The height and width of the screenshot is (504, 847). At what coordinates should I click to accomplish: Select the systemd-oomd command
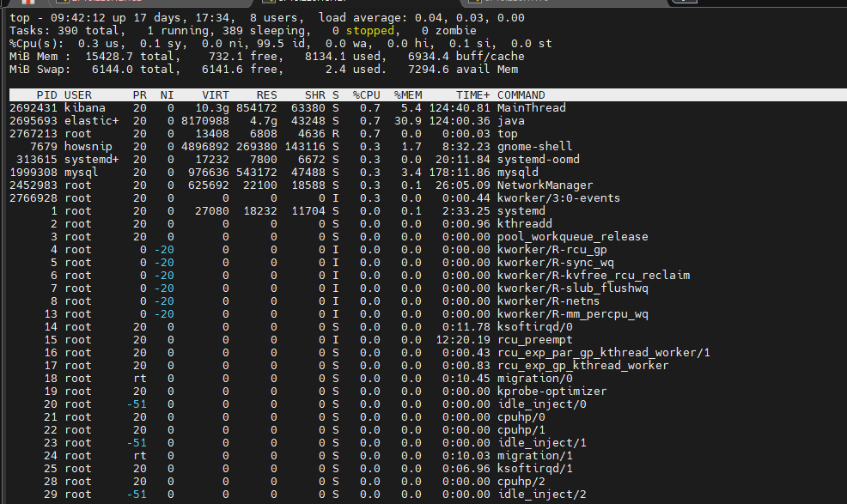point(539,160)
